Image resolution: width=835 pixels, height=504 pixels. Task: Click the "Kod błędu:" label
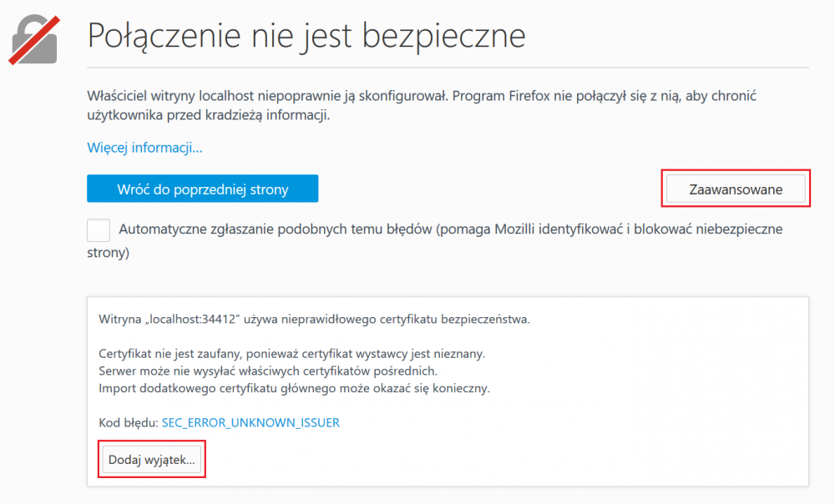[x=128, y=423]
